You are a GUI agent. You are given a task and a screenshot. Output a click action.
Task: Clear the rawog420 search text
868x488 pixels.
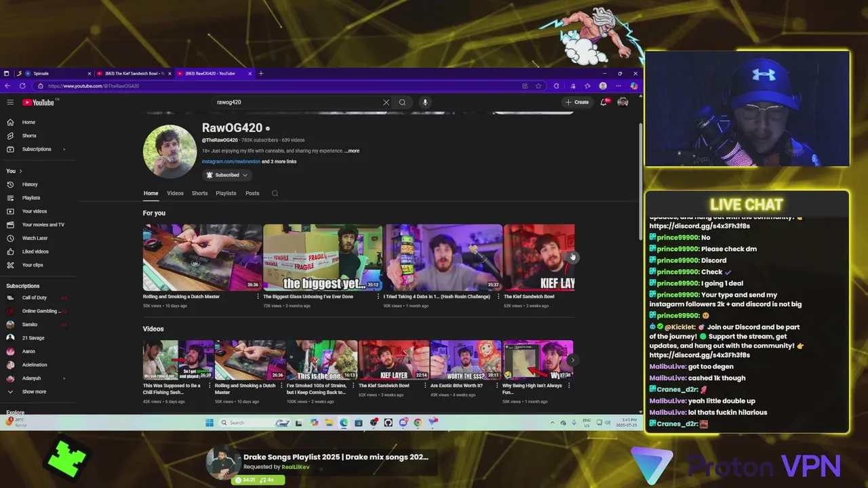point(386,102)
